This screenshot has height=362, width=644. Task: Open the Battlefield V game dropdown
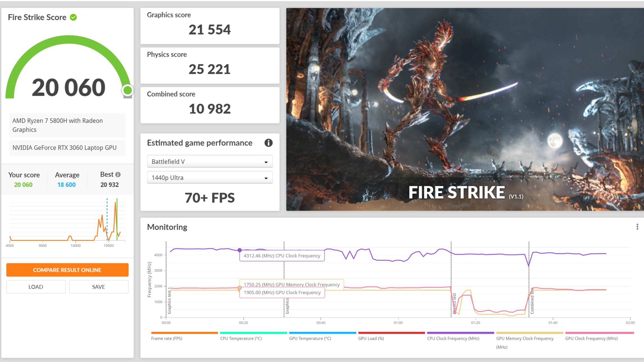point(210,162)
